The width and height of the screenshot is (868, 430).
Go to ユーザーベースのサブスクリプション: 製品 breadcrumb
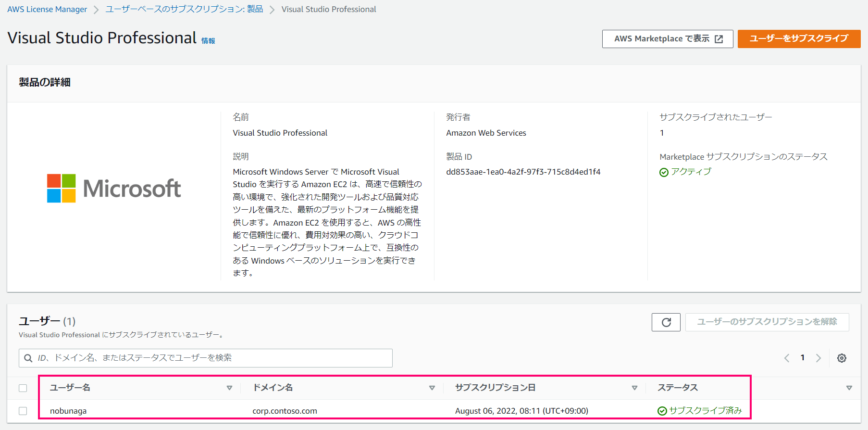(x=184, y=9)
